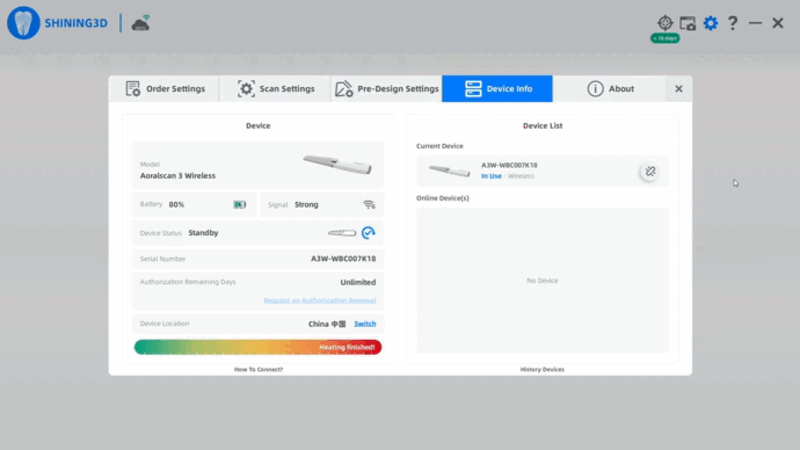Click the device status refresh icon
Image resolution: width=800 pixels, height=450 pixels.
point(368,233)
